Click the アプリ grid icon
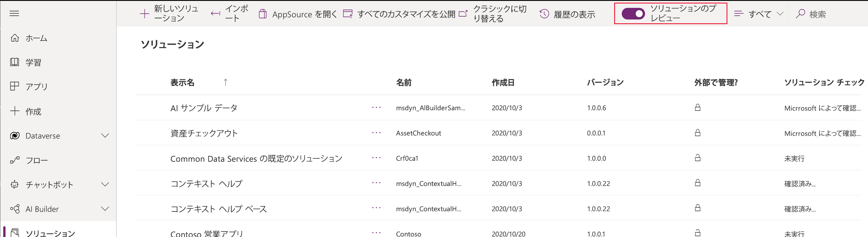 (15, 86)
